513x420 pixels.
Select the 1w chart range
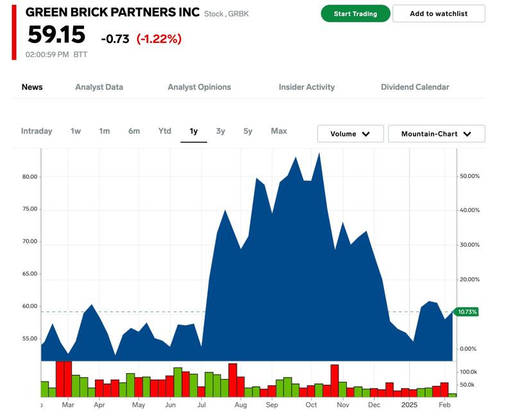[x=76, y=131]
